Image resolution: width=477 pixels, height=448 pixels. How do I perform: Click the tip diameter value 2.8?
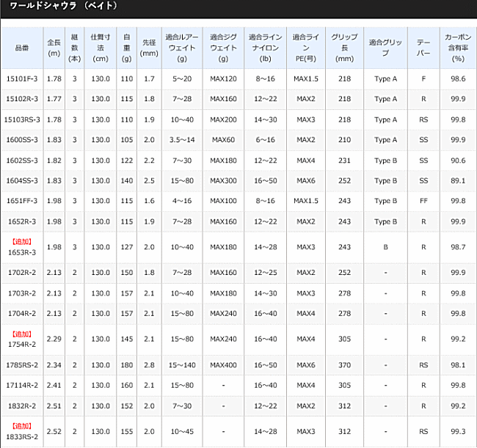click(x=149, y=365)
